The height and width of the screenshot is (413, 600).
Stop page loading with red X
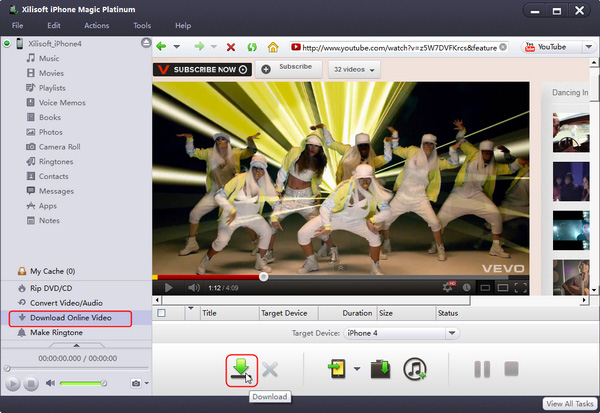(x=231, y=47)
